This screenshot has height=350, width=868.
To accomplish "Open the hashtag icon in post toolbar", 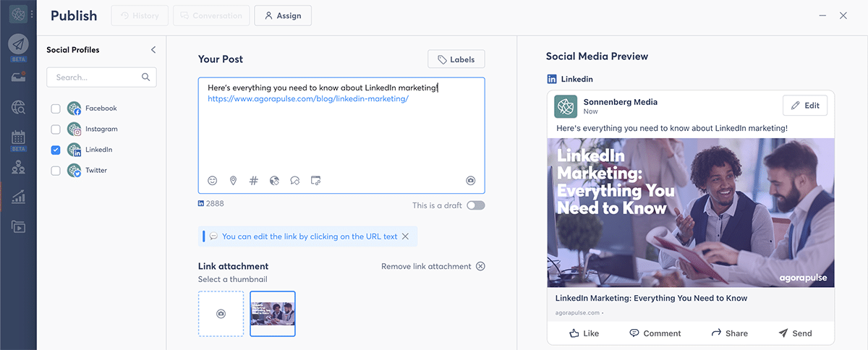I will (x=254, y=181).
